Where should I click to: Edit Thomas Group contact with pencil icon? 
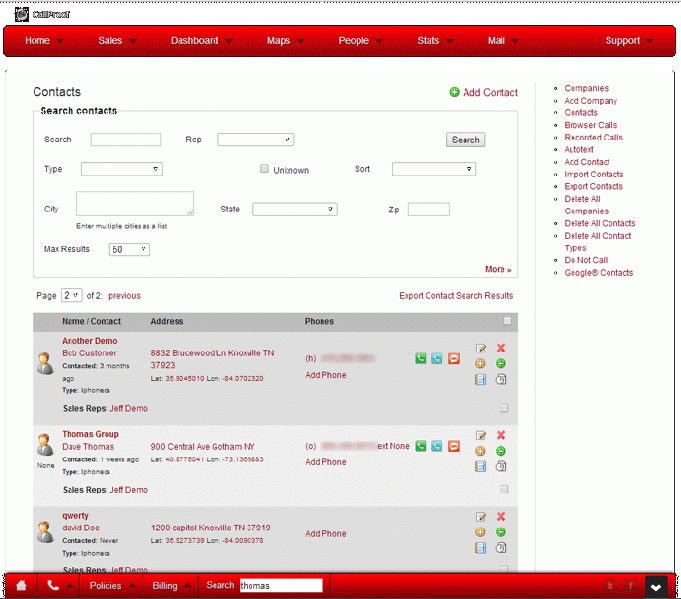coord(480,435)
